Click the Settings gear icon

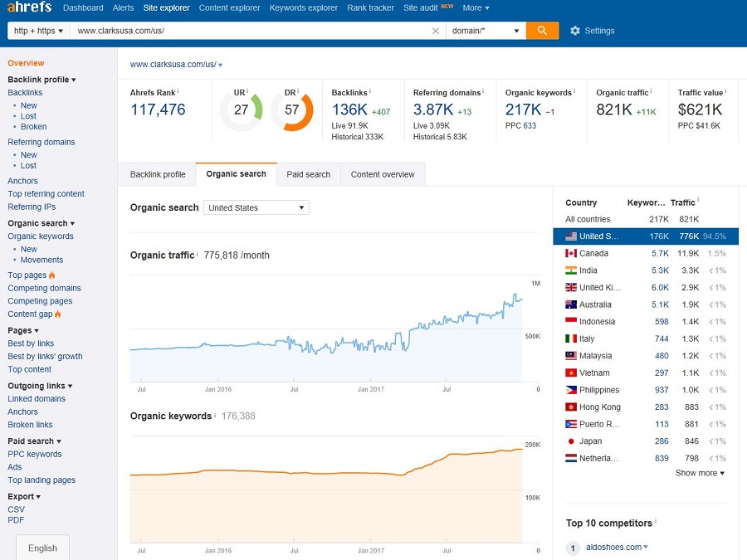[575, 31]
